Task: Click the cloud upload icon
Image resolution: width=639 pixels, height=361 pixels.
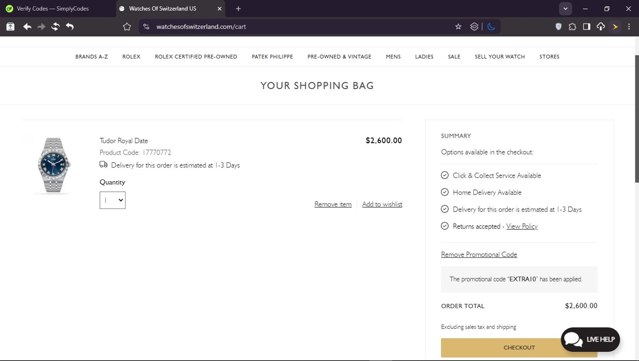Action: click(x=601, y=26)
